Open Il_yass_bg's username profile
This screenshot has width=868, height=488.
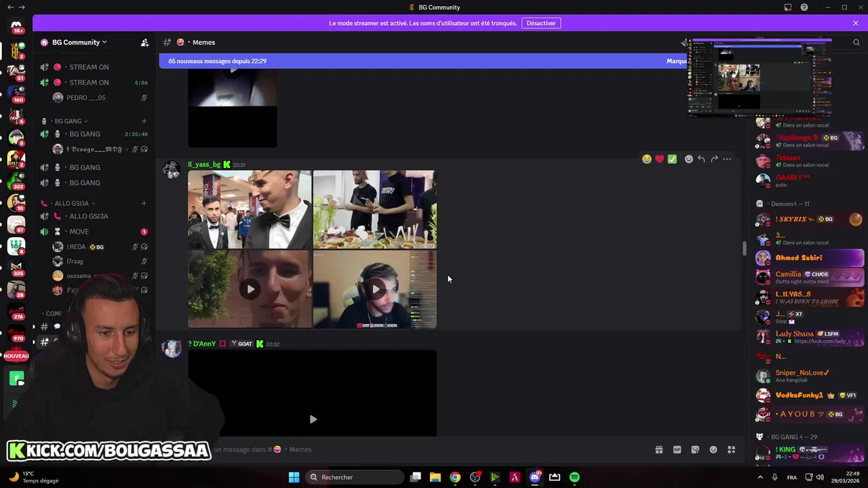click(204, 165)
